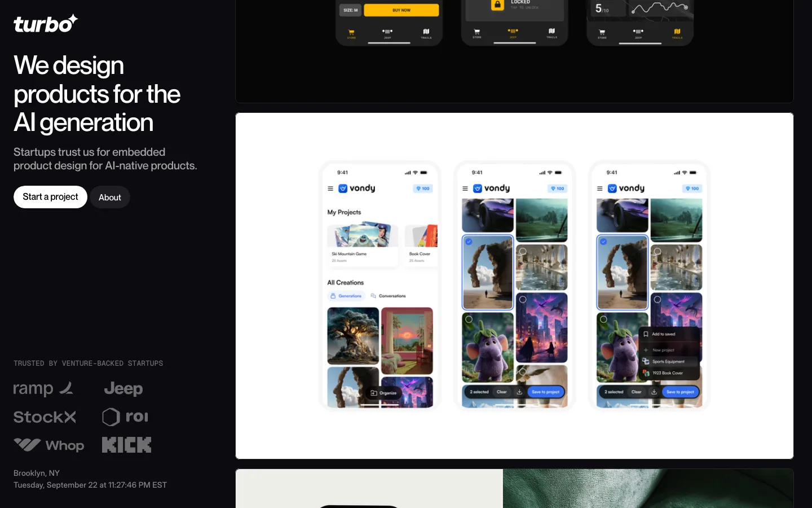Screen dimensions: 812x508
Task: Choose Sports Equipment in the popup menu
Action: 669,361
